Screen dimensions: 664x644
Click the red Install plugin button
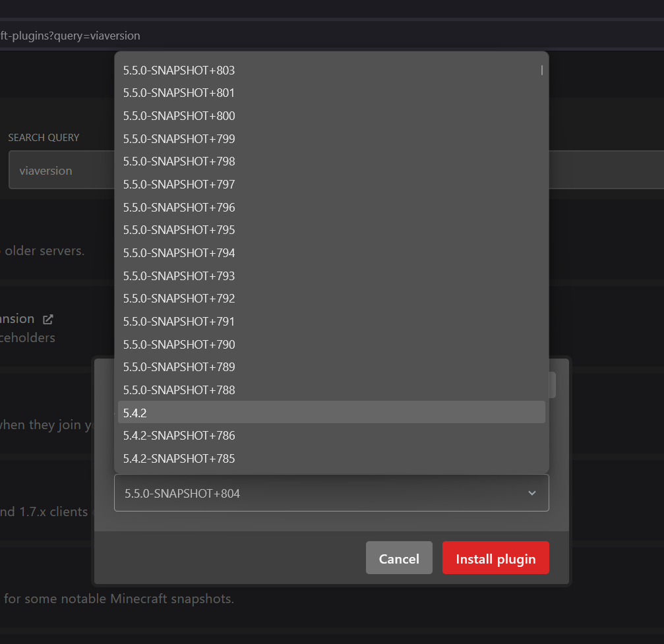click(x=495, y=558)
